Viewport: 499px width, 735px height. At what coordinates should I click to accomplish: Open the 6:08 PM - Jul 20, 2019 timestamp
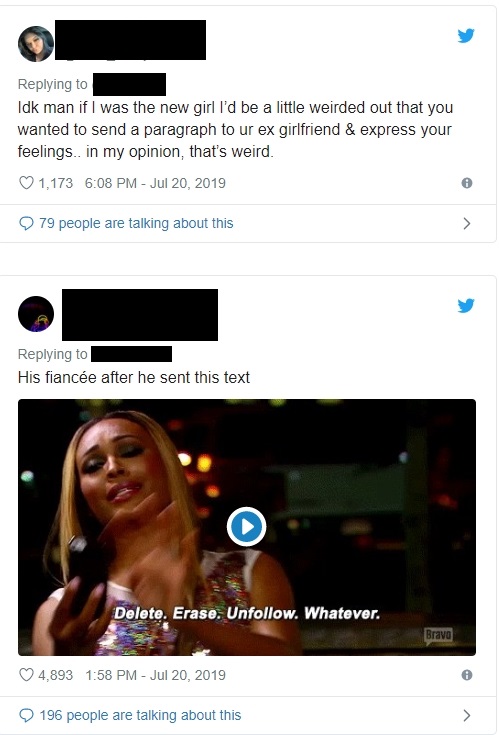pyautogui.click(x=155, y=183)
